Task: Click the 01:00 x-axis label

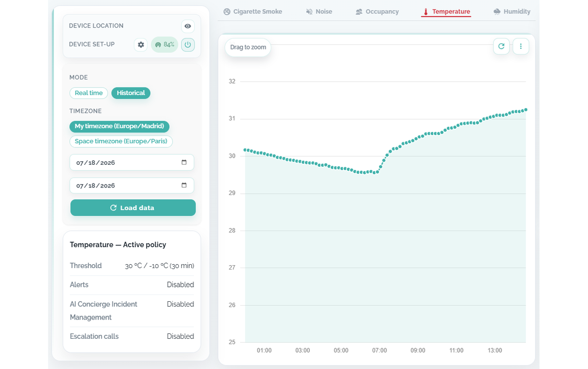Action: click(x=264, y=351)
